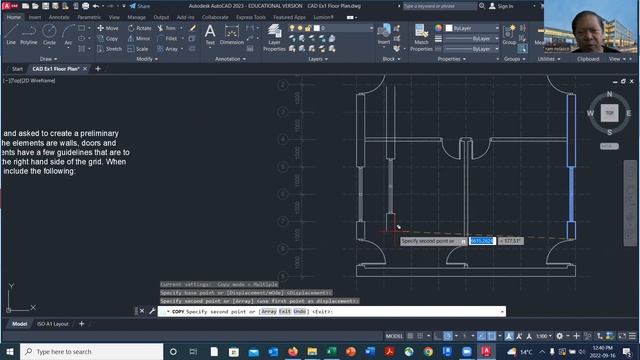Select the Dimension tool

pyautogui.click(x=231, y=34)
